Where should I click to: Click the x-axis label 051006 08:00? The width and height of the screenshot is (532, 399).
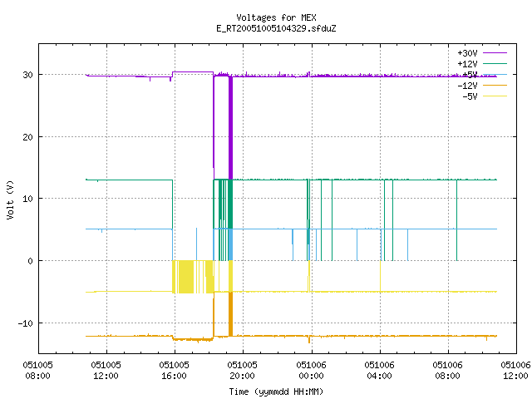447,371
